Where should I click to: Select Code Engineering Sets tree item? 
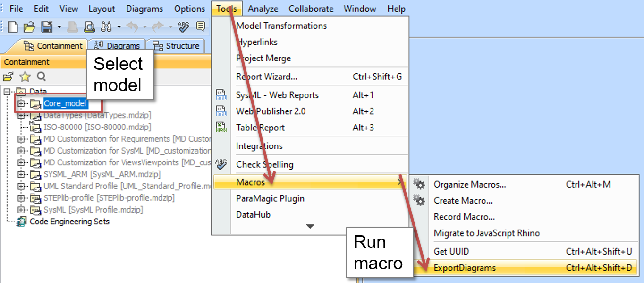[x=69, y=222]
